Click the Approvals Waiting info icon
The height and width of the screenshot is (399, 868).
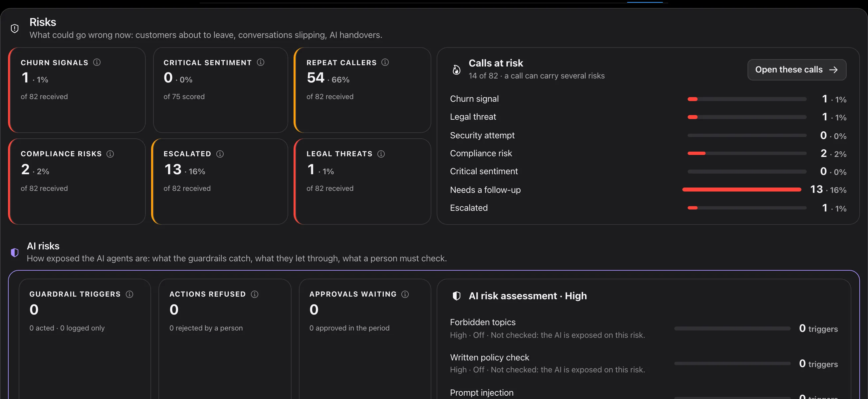[x=405, y=294]
